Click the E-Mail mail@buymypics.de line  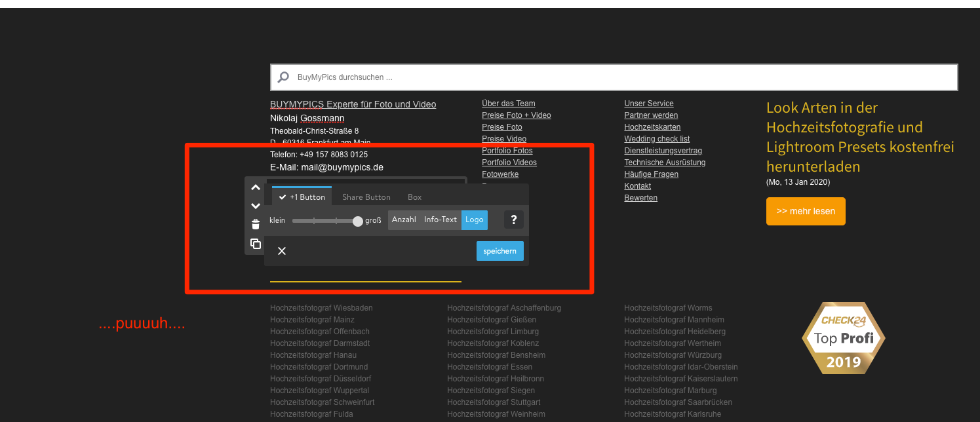point(326,167)
